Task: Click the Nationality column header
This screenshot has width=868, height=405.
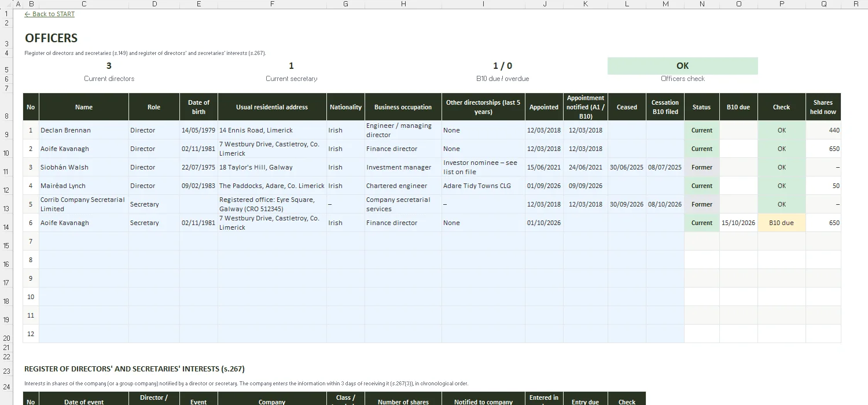Action: pyautogui.click(x=345, y=107)
